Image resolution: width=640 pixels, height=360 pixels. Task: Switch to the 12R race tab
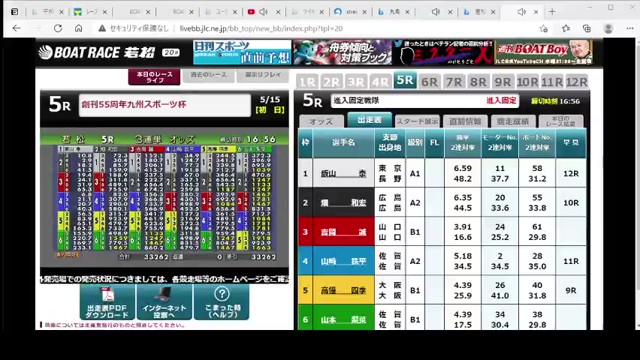click(x=576, y=82)
